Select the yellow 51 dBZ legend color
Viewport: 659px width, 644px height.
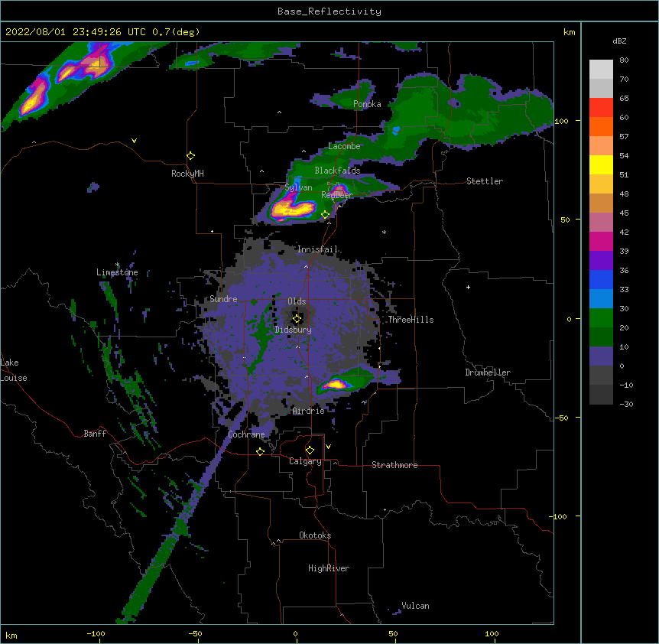[601, 164]
